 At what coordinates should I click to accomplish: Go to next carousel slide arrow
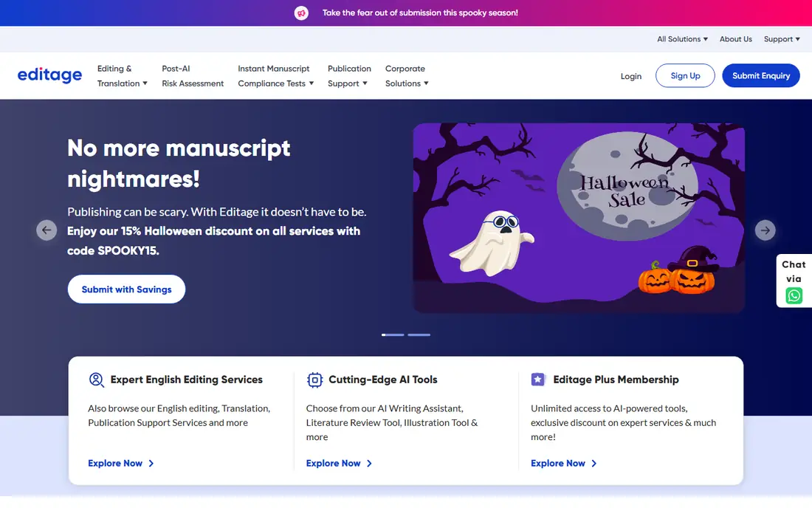pyautogui.click(x=765, y=230)
